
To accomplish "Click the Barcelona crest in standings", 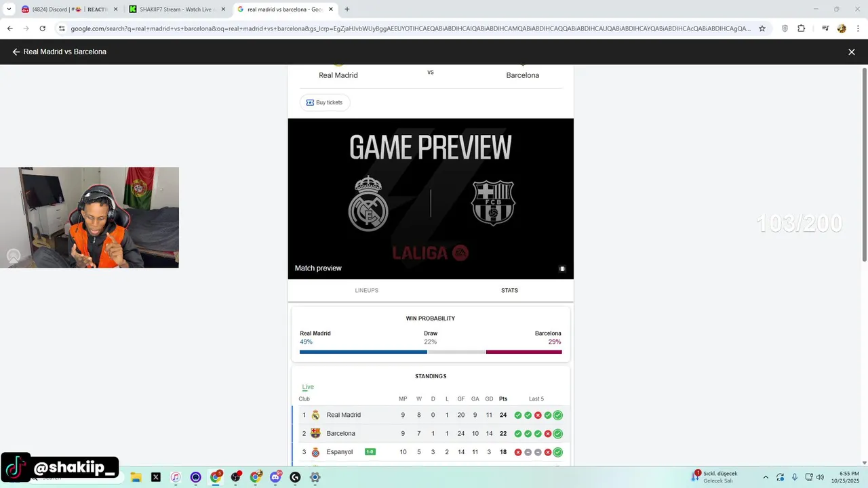I will [x=315, y=433].
